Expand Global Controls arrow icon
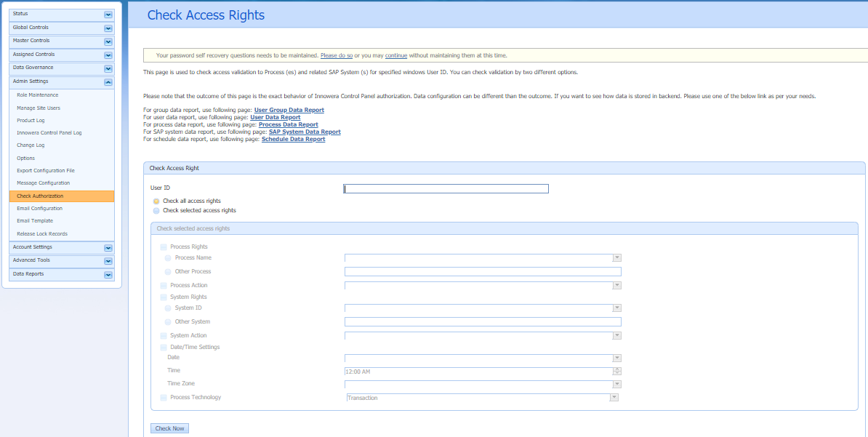This screenshot has height=437, width=868. tap(108, 28)
